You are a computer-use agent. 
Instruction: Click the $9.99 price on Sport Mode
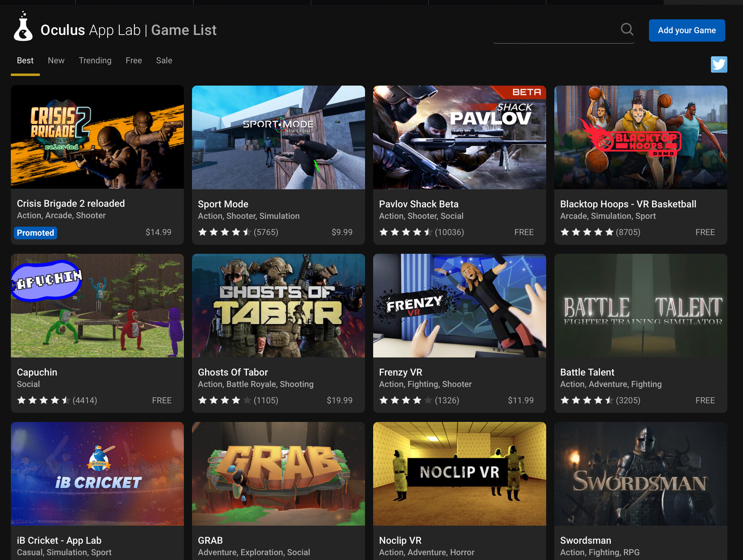tap(342, 232)
